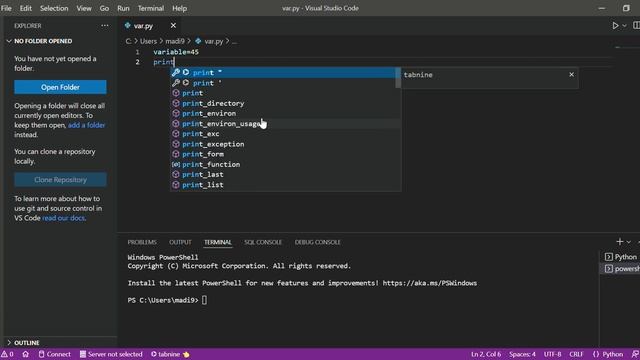
Task: Click the tabnine status bar item
Action: click(x=170, y=354)
